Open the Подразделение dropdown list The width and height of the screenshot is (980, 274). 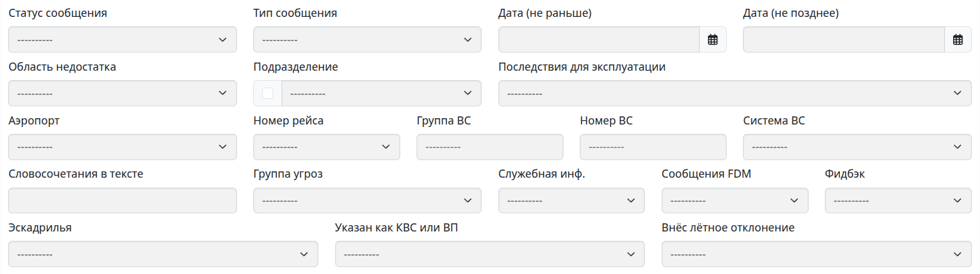pyautogui.click(x=381, y=93)
